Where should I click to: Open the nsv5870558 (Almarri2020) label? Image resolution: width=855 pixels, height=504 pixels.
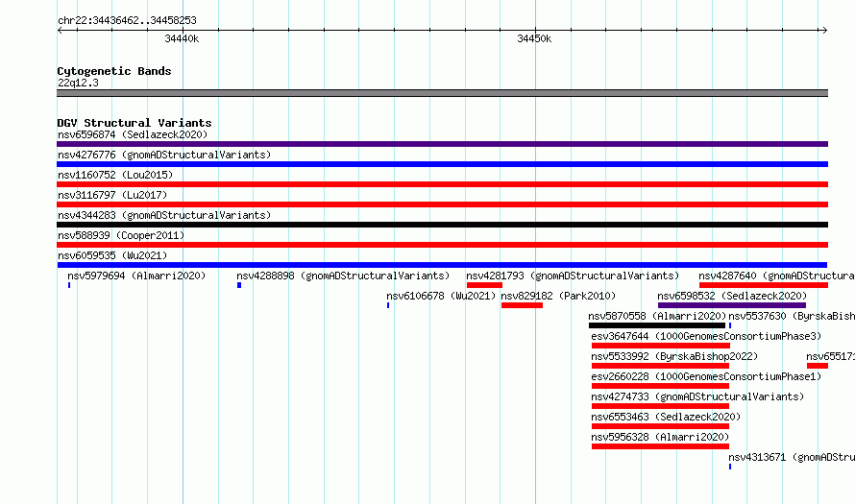[657, 316]
